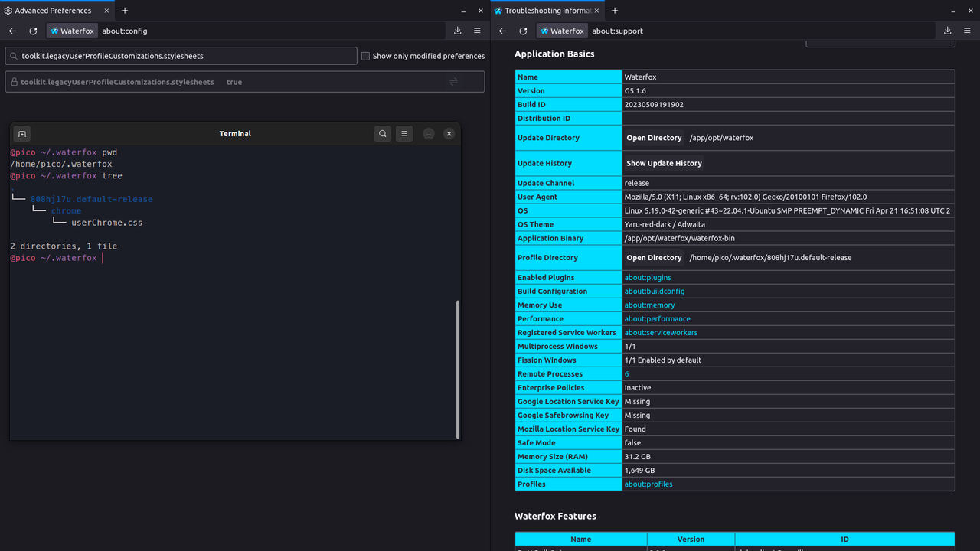
Task: Open downloads in the about:support window
Action: coord(947,31)
